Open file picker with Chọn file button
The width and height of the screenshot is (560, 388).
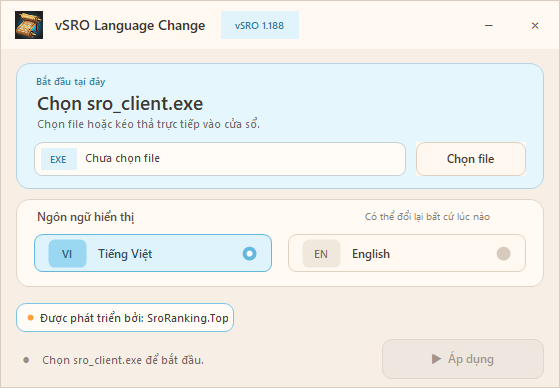tap(471, 159)
